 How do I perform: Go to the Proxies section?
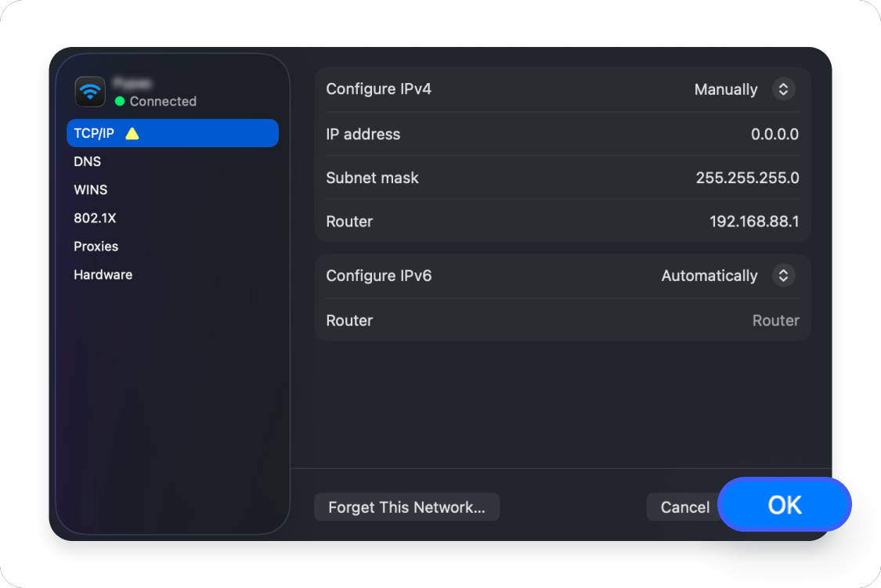[x=96, y=247]
